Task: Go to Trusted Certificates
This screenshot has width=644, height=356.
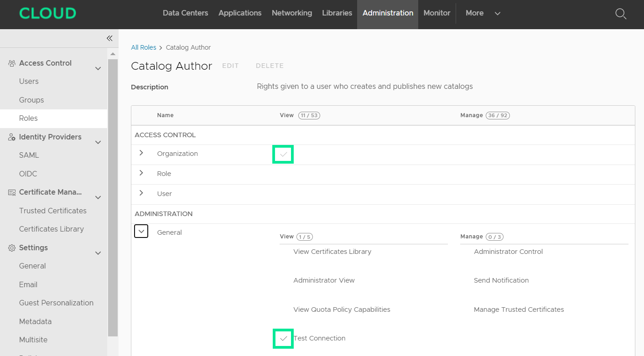Action: click(54, 211)
